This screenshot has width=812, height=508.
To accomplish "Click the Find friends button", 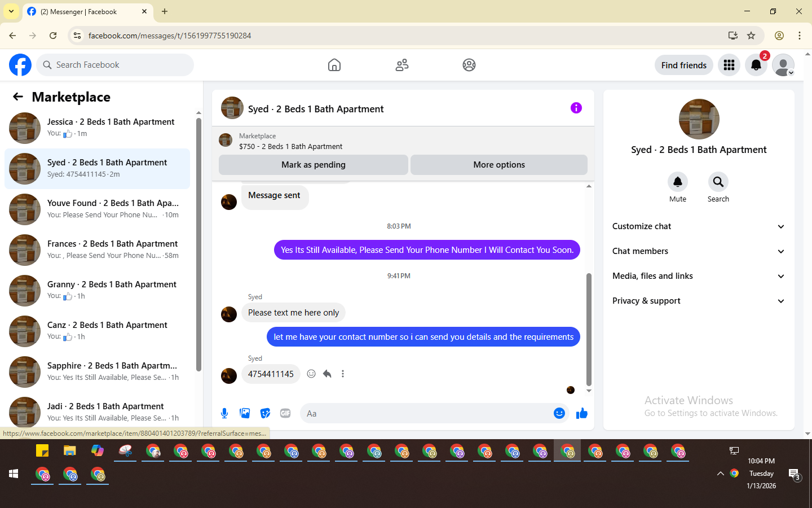I will point(684,65).
